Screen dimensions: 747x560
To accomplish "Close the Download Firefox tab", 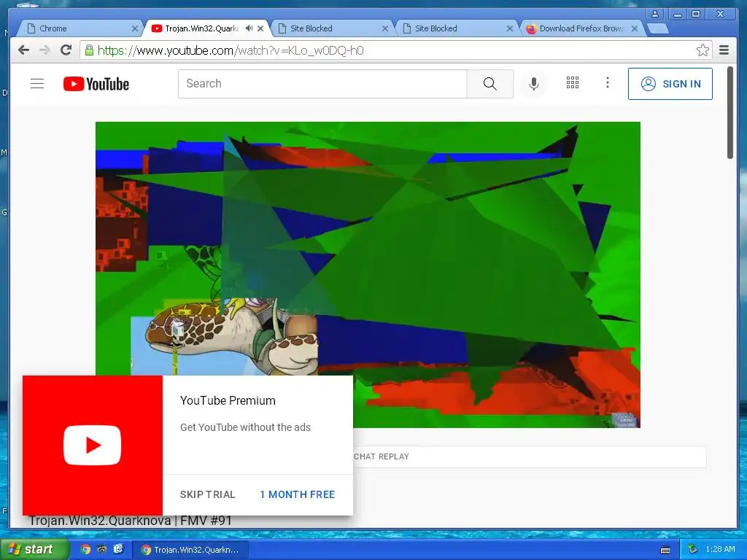I will click(635, 28).
